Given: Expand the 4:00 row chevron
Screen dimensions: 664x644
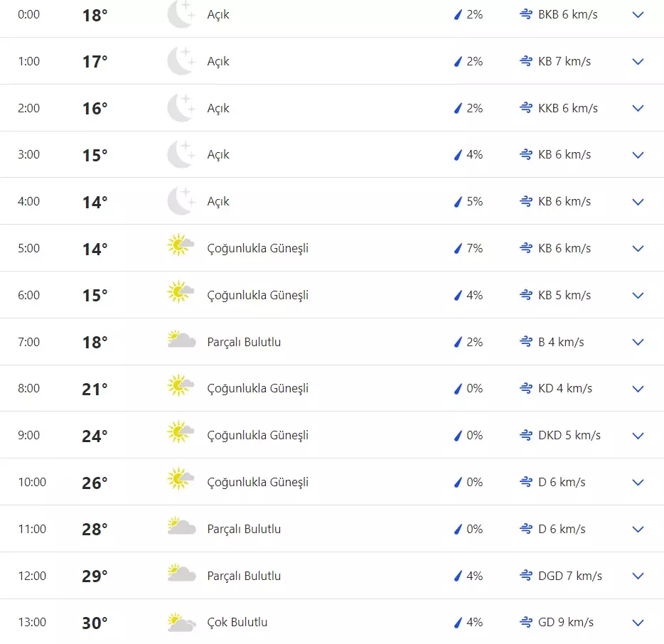Looking at the screenshot, I should pos(638,202).
